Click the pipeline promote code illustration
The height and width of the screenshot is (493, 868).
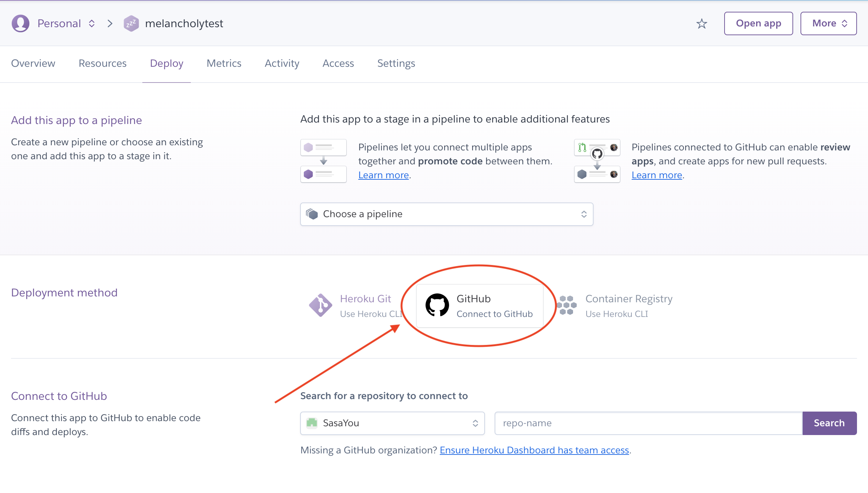[323, 161]
